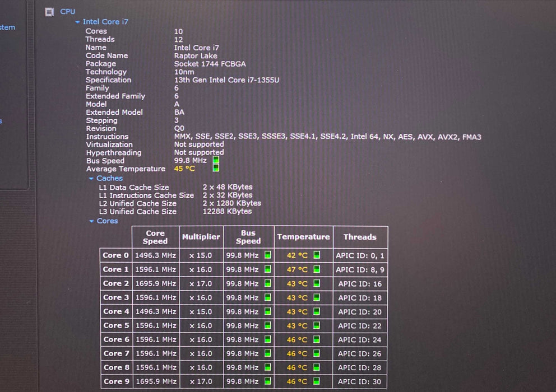The width and height of the screenshot is (556, 392).
Task: Click Core 6 bus speed green indicator
Action: click(268, 339)
